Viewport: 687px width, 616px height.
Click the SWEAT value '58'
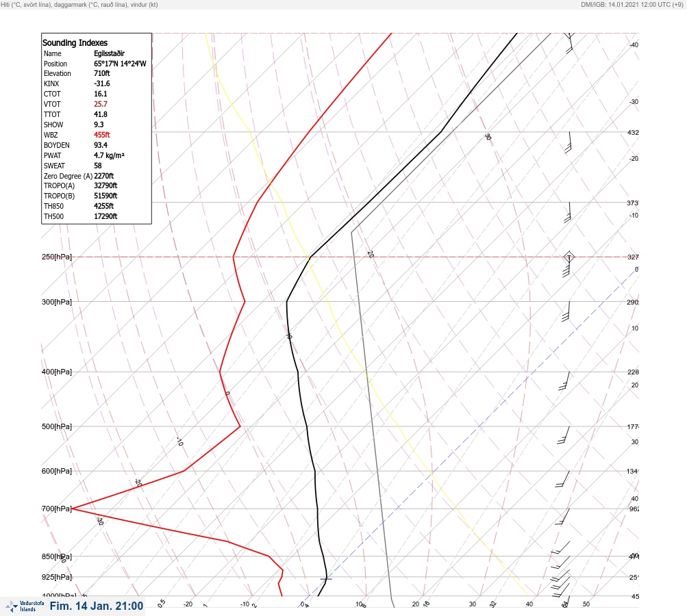(x=98, y=166)
